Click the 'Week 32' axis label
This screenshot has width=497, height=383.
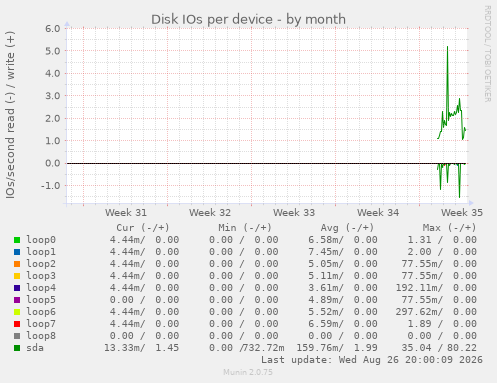[x=210, y=213]
